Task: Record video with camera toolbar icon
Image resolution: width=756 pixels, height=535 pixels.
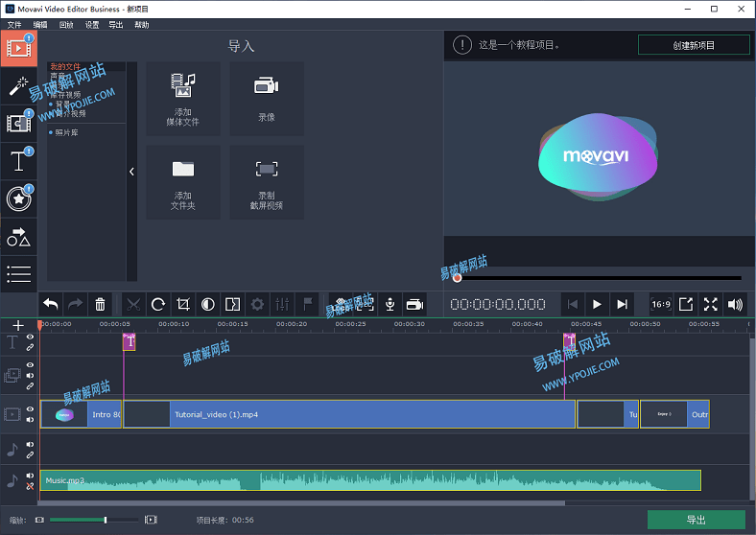Action: coord(414,304)
